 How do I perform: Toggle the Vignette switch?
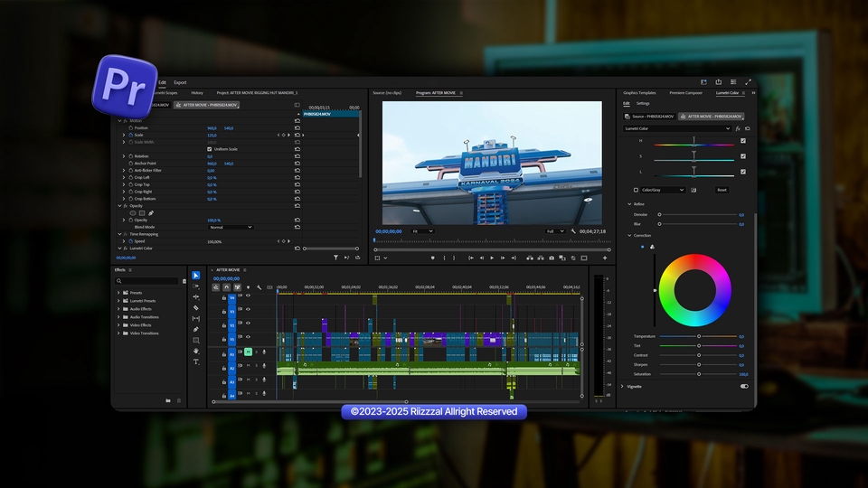[x=744, y=387]
